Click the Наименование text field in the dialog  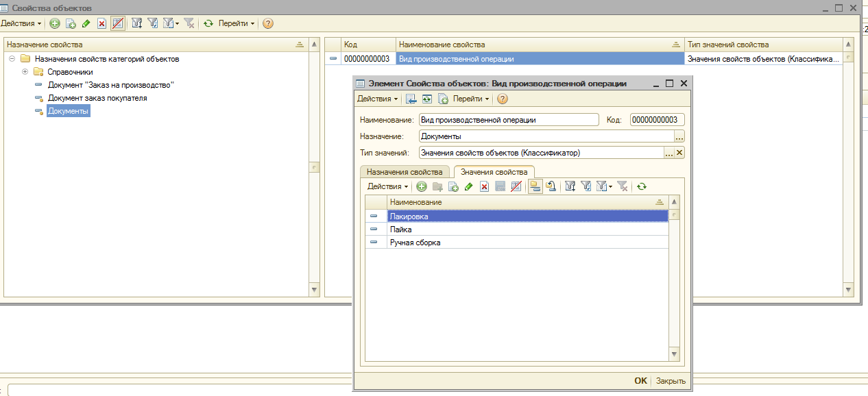tap(509, 119)
